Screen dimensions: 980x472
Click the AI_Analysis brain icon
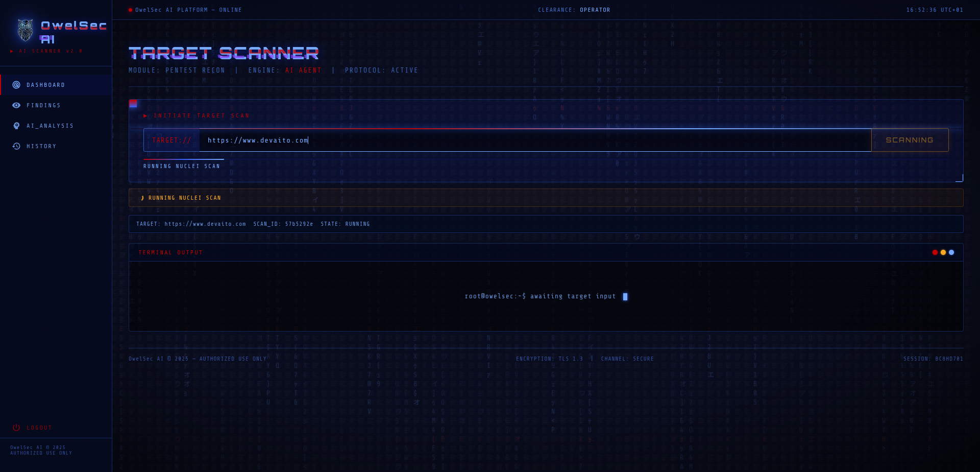tap(16, 126)
